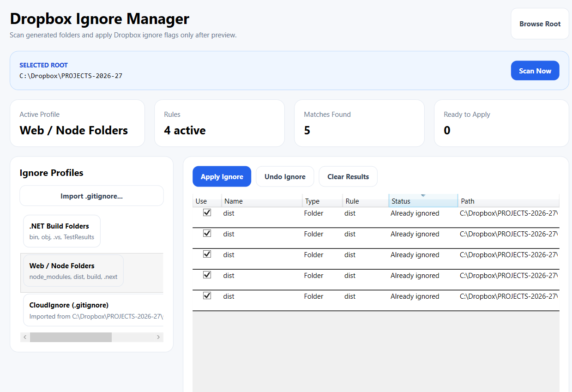572x392 pixels.
Task: Click the Active Profile summary card
Action: 77,123
